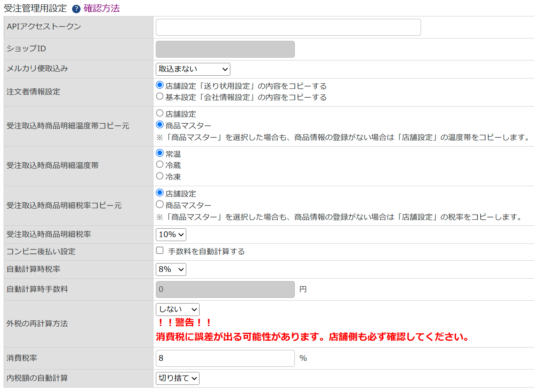Open the 自動計算時税率 dropdown
The width and height of the screenshot is (534, 392).
coord(171,269)
